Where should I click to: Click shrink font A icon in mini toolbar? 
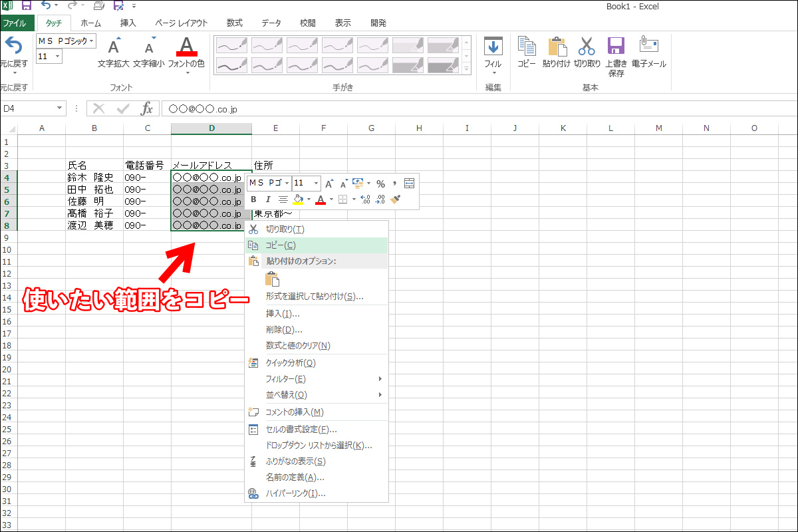tap(344, 183)
